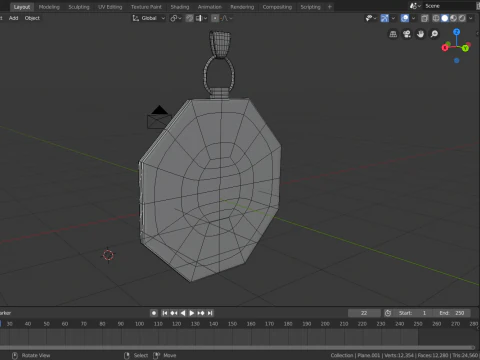Open the Rendering workspace tab
Image resolution: width=480 pixels, height=360 pixels.
[x=242, y=7]
